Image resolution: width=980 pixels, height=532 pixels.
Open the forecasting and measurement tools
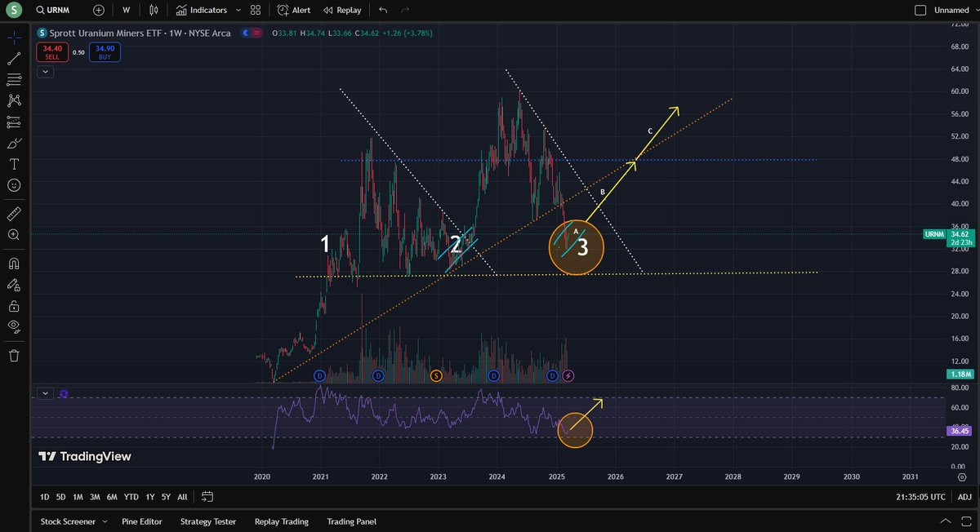coord(14,122)
